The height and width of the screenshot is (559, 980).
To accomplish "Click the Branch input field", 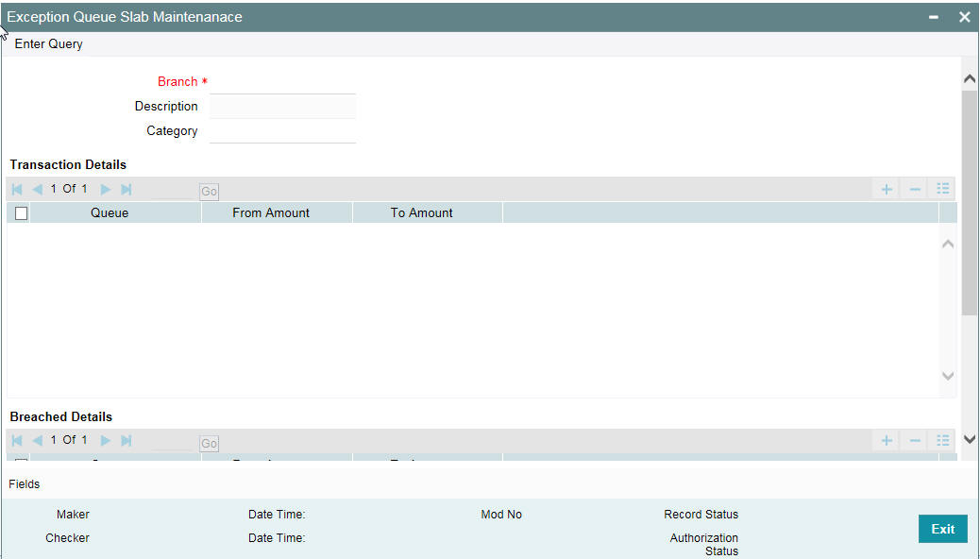I will 282,82.
